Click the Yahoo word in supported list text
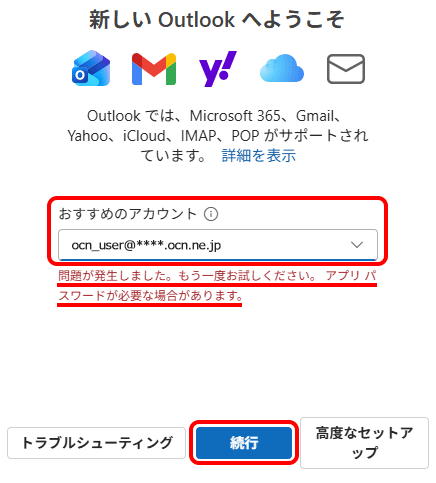 pyautogui.click(x=88, y=136)
